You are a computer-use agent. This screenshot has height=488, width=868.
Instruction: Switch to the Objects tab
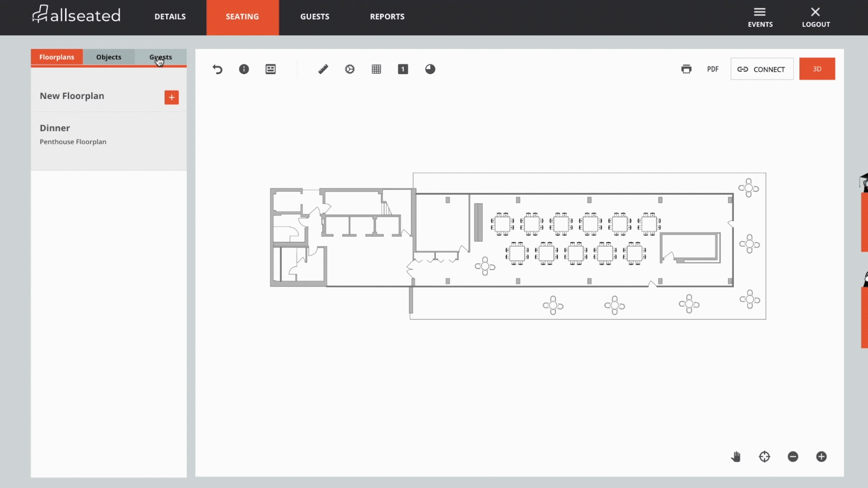click(108, 56)
